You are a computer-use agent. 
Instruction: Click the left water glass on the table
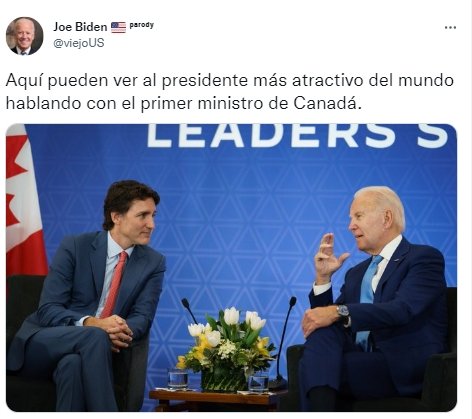(178, 379)
